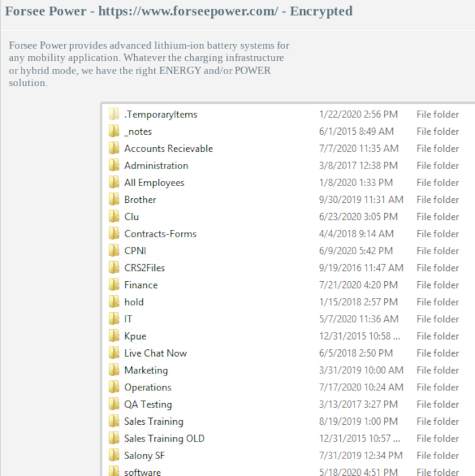Select the Accounts Recievable folder icon
Screen dimensions: 475x476
[114, 148]
